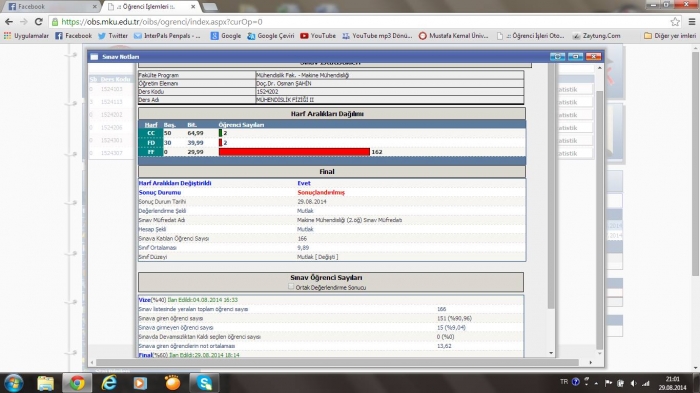Select the Öğrenci İşlemleri browser tab
The width and height of the screenshot is (700, 393).
150,7
